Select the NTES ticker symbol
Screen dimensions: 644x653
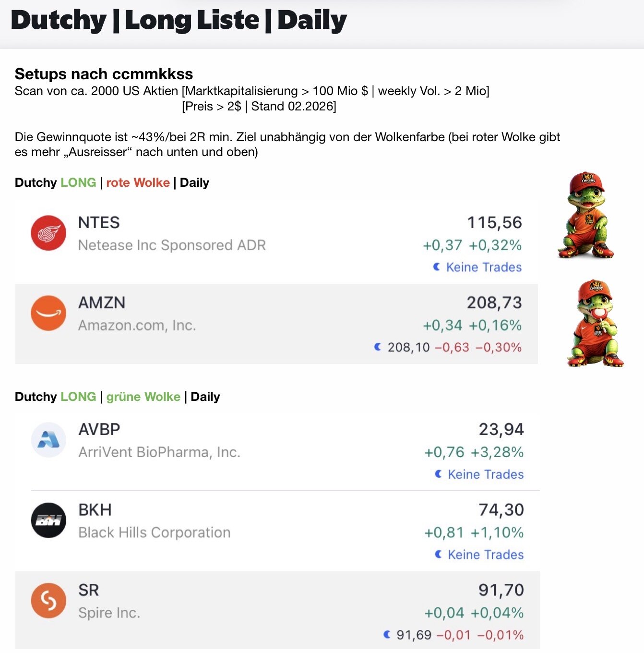99,223
